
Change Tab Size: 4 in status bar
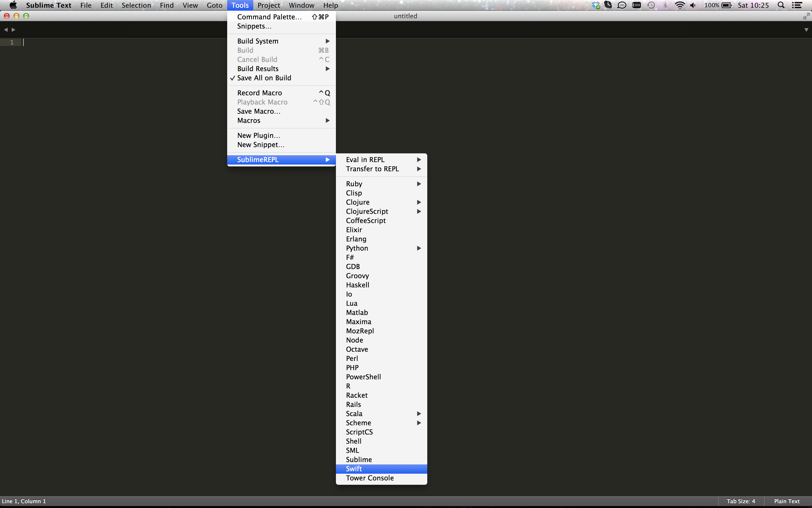740,501
